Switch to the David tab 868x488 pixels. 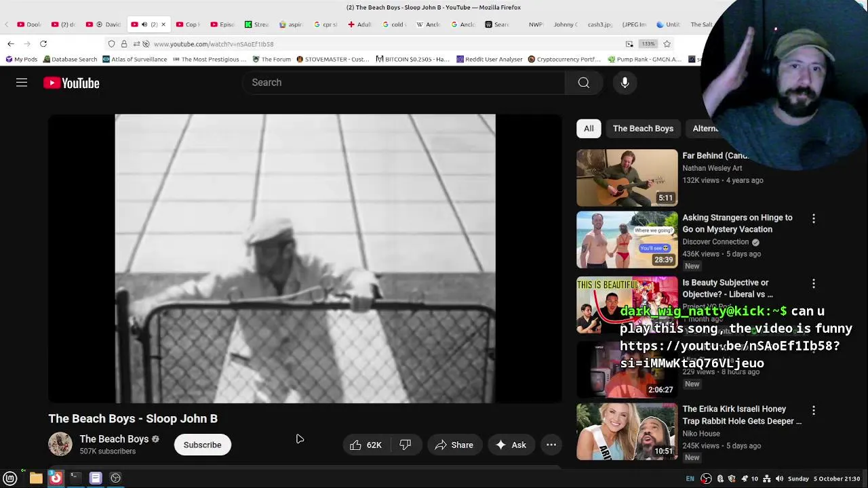click(104, 24)
